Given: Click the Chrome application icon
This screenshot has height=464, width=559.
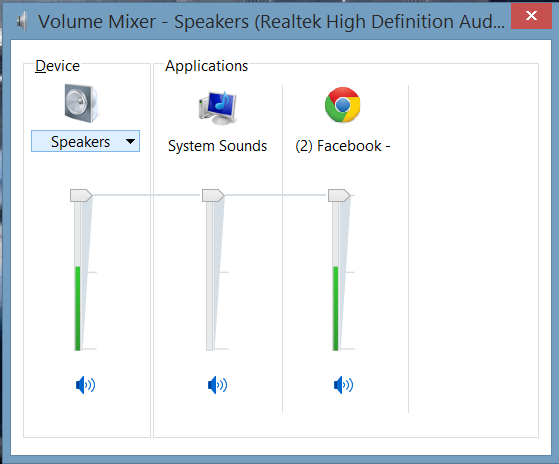Looking at the screenshot, I should pyautogui.click(x=343, y=105).
